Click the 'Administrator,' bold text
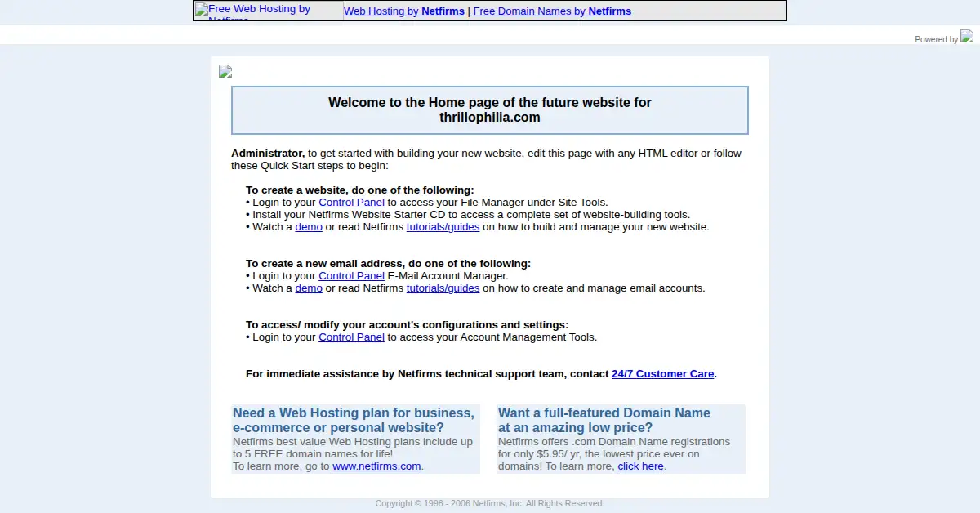Viewport: 980px width, 513px height. [x=268, y=154]
